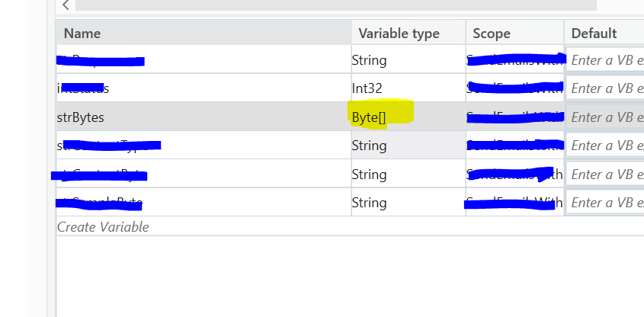
Task: Click the Variable type column header
Action: point(399,34)
